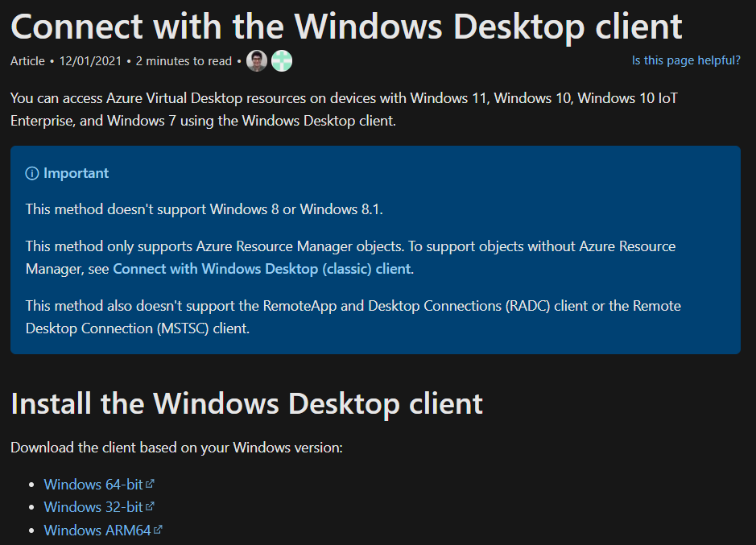The image size is (756, 545).
Task: Click the 'Important' alert title text
Action: [x=76, y=173]
